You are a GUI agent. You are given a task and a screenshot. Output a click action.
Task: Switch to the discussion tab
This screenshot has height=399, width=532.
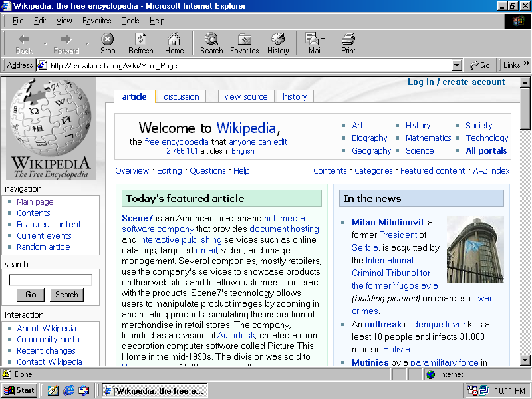coord(182,96)
